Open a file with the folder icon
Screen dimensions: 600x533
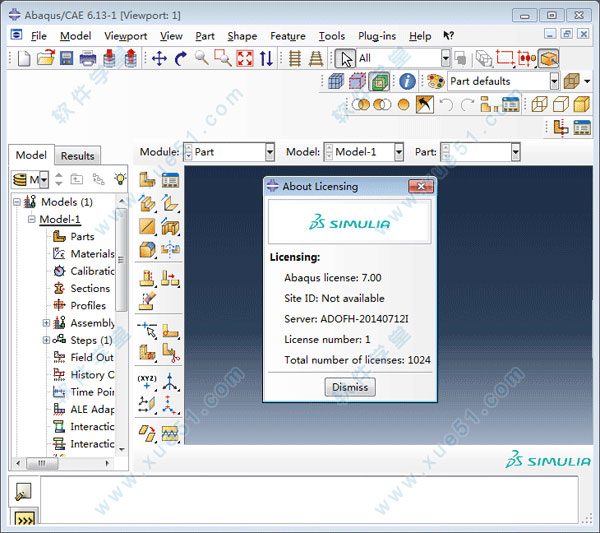[46, 59]
